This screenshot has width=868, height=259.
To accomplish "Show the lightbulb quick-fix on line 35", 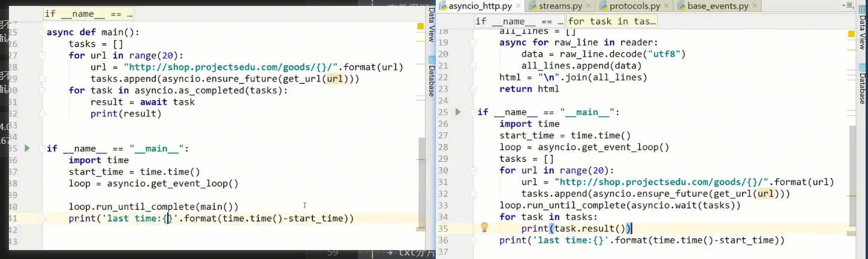I will click(x=485, y=228).
